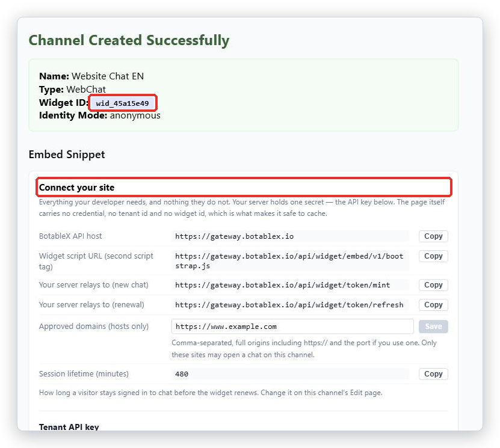Click the Connect your site heading
The image size is (500, 448).
[x=76, y=188]
